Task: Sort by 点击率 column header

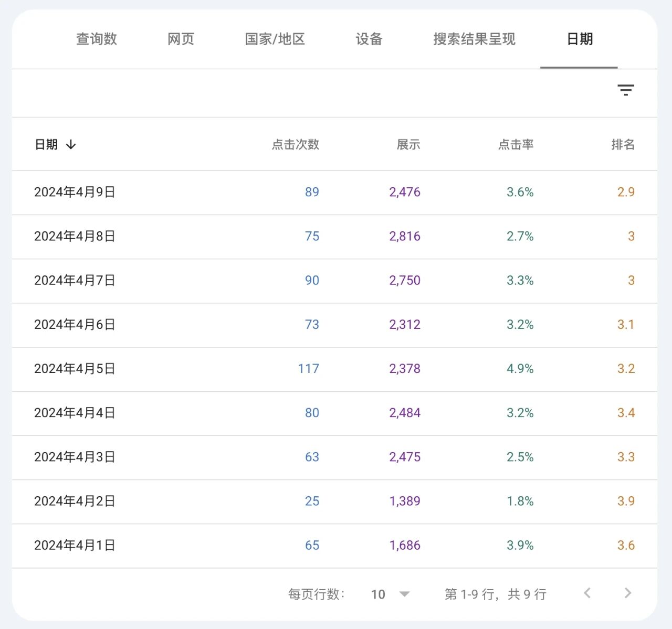Action: pyautogui.click(x=516, y=145)
